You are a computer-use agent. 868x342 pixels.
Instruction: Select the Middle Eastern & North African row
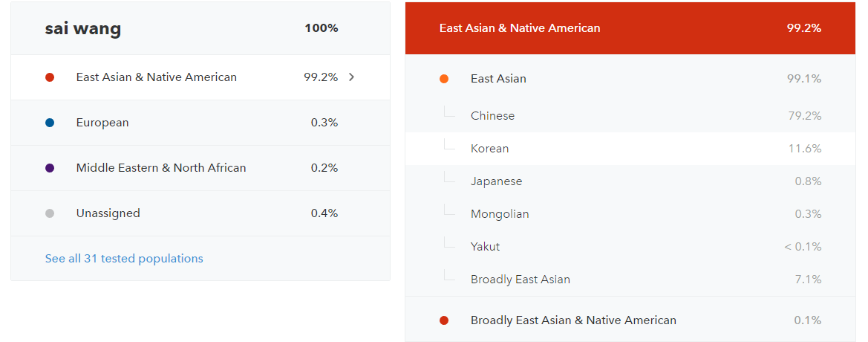[200, 168]
